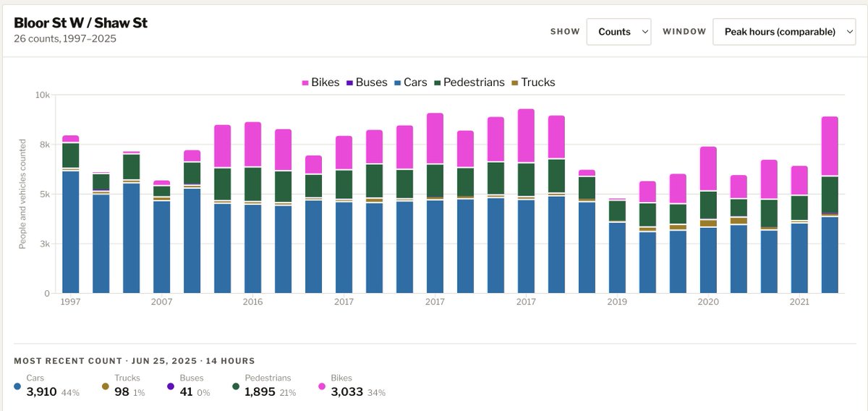Click the 2021 x-axis label
868x411 pixels.
799,302
